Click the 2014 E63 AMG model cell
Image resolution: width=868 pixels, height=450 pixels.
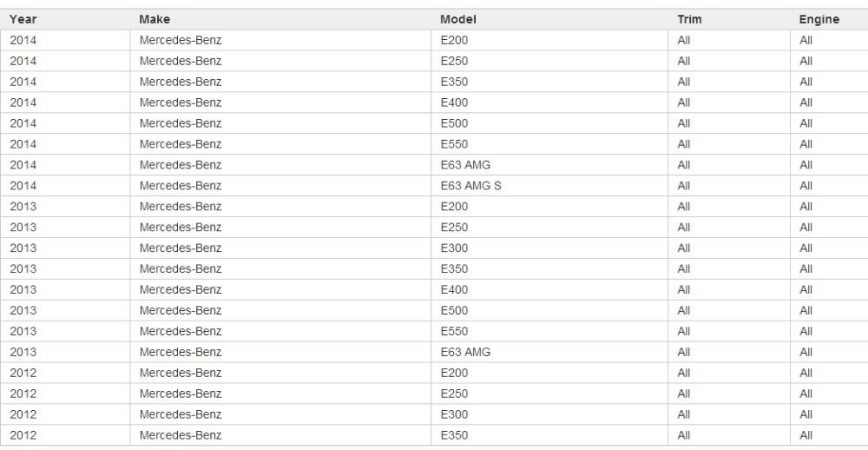click(x=465, y=165)
